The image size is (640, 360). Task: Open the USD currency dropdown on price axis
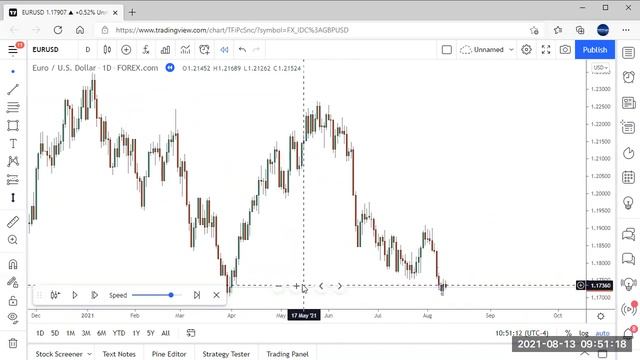tap(601, 68)
